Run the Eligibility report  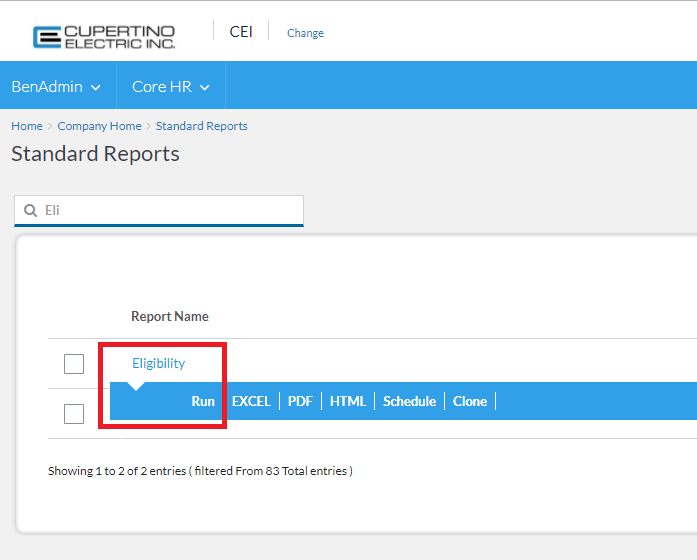(x=203, y=401)
